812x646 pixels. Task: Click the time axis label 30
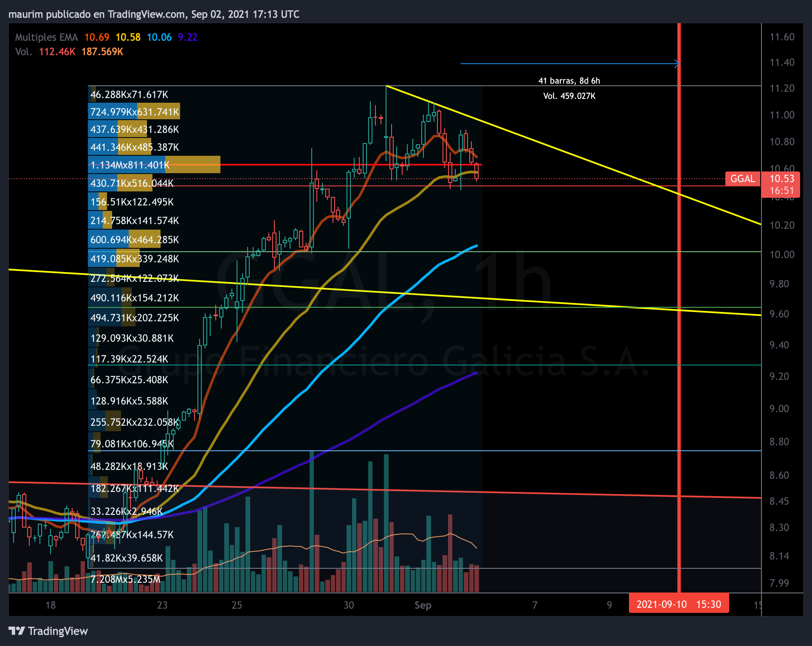[x=349, y=605]
